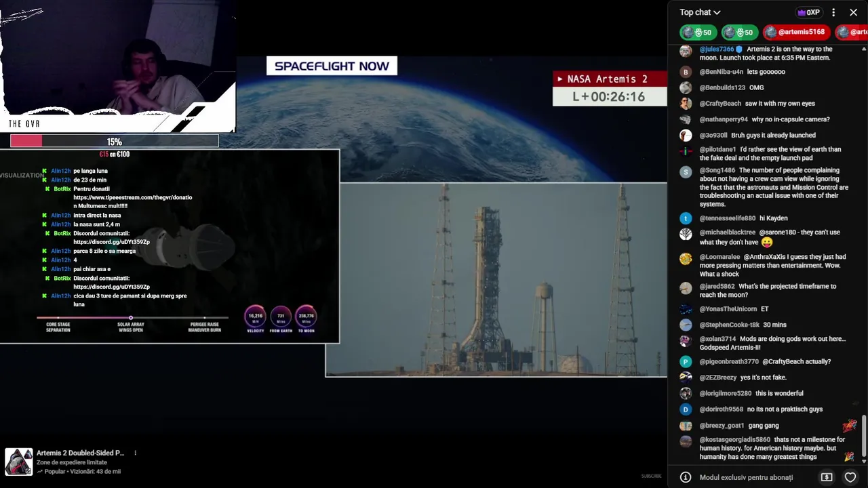Click the 'OMG' chat message

tap(757, 88)
